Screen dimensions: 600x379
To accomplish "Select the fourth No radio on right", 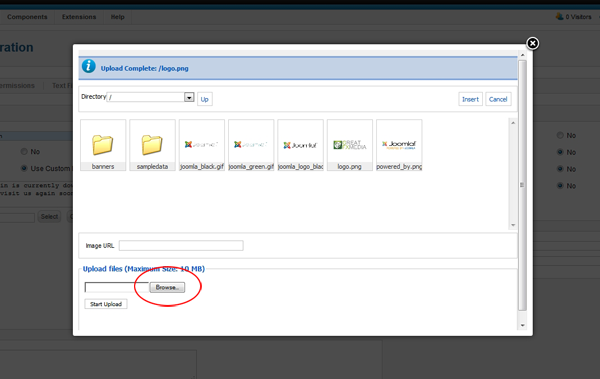I will tap(560, 186).
